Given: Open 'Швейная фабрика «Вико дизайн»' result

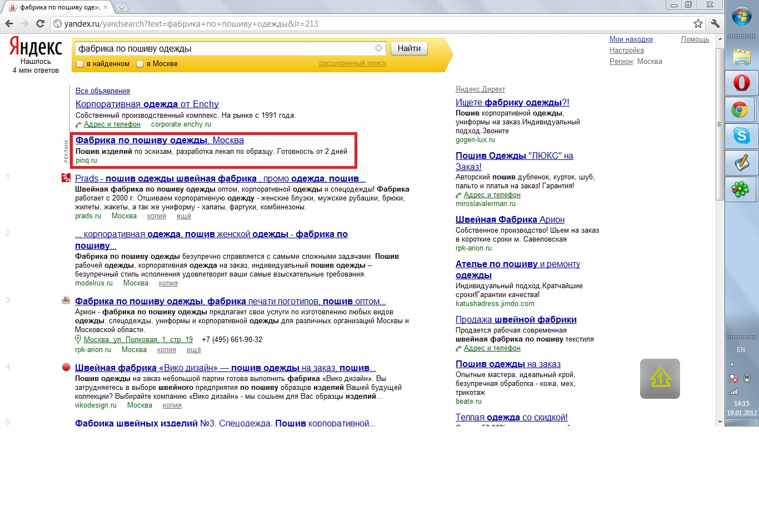Looking at the screenshot, I should [226, 368].
